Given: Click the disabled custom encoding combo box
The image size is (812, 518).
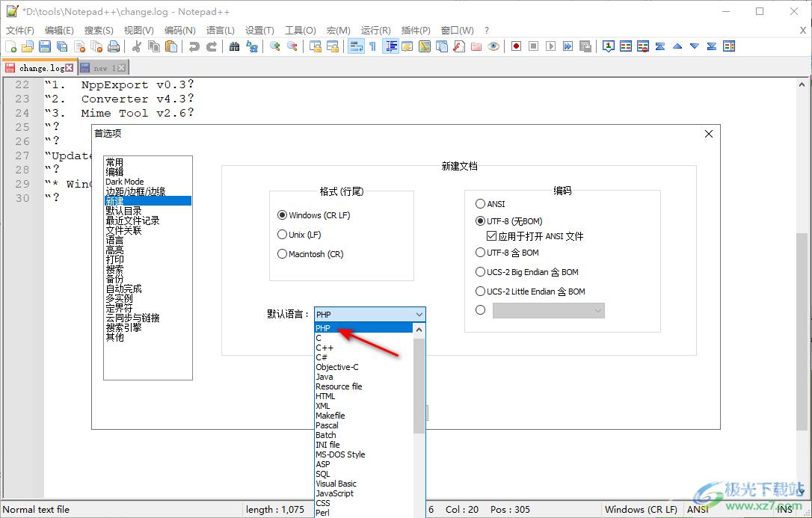Looking at the screenshot, I should [548, 310].
